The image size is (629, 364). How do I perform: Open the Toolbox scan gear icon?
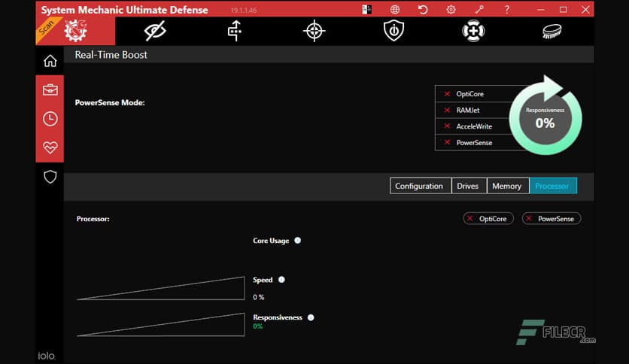(75, 31)
